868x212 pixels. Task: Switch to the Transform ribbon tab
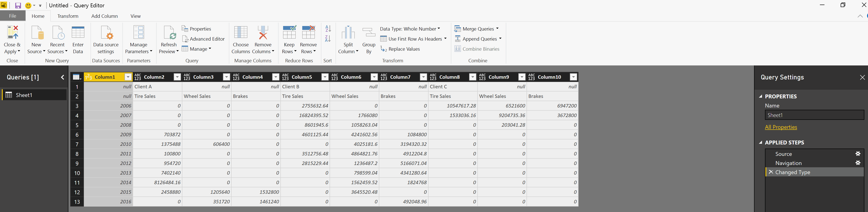pyautogui.click(x=68, y=16)
